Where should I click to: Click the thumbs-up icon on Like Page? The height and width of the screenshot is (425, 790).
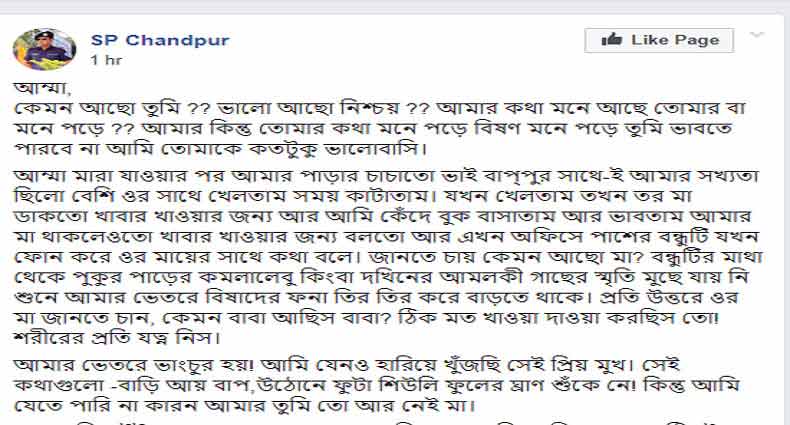click(612, 39)
